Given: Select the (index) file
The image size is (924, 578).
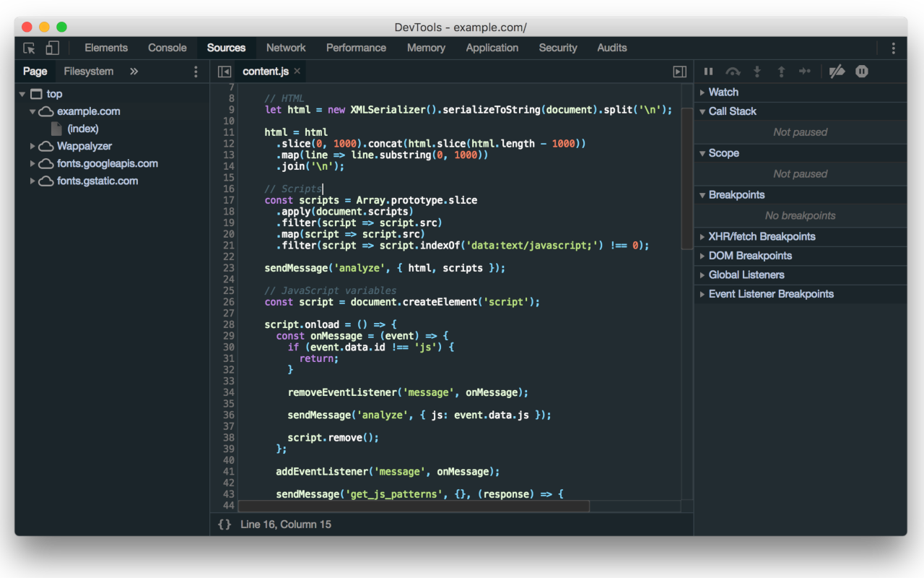Looking at the screenshot, I should click(82, 129).
